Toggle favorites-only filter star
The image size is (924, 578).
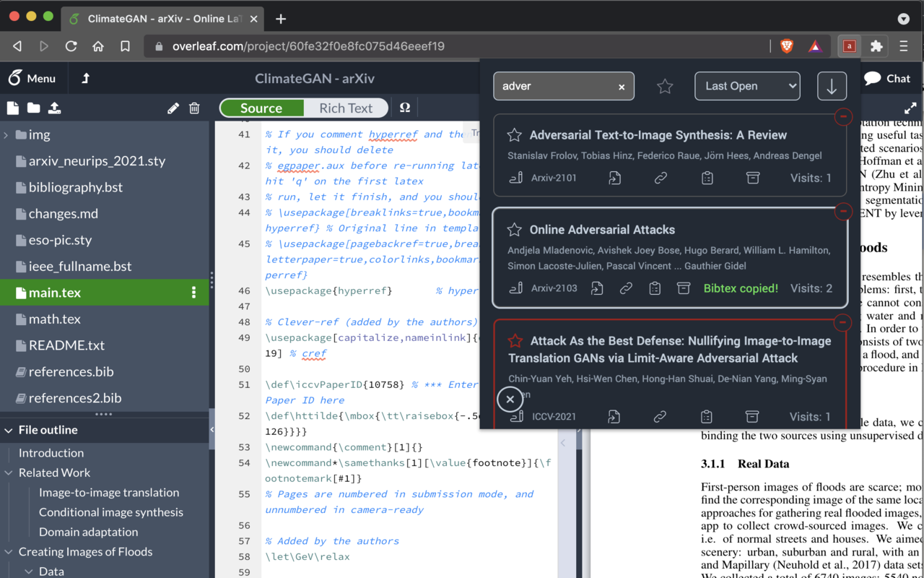pyautogui.click(x=665, y=87)
